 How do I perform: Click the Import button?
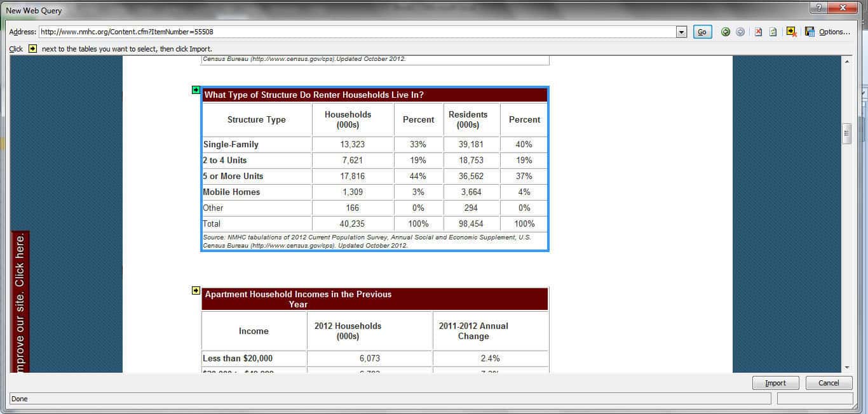[x=775, y=383]
